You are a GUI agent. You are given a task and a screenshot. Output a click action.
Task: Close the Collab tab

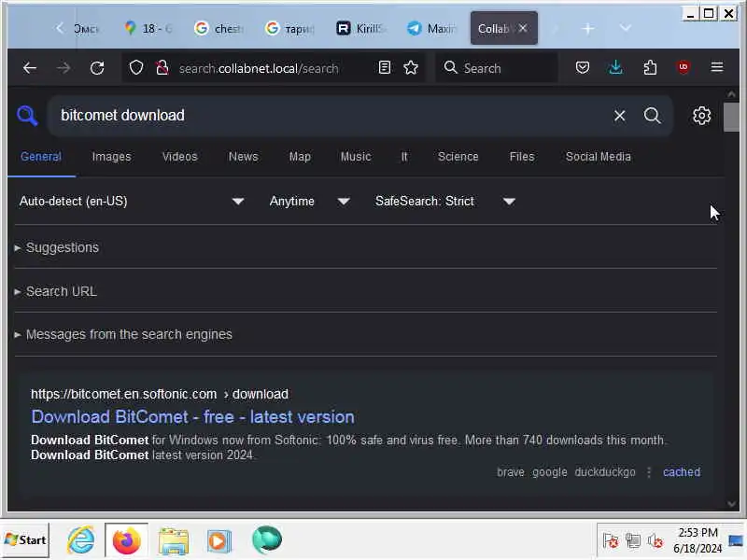[523, 28]
